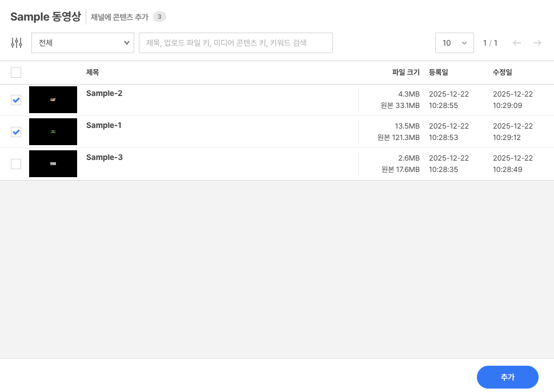Click the left pagination arrow

pyautogui.click(x=517, y=42)
